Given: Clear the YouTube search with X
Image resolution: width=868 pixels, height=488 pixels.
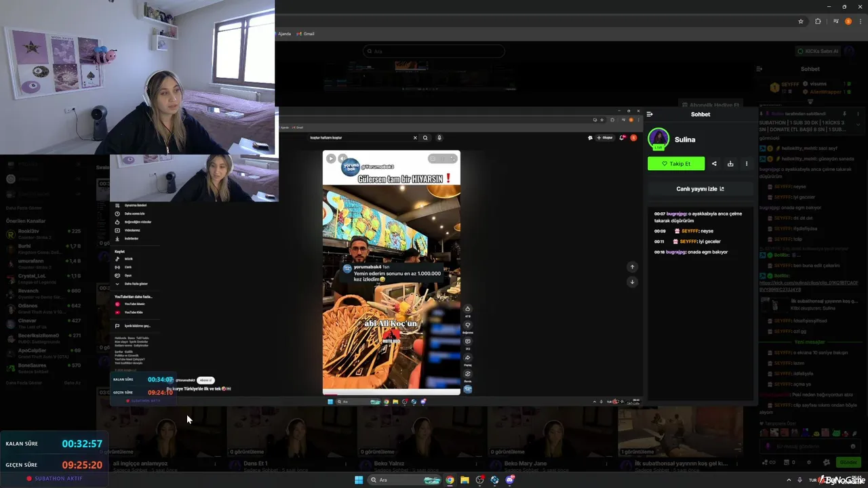Looking at the screenshot, I should [x=415, y=138].
